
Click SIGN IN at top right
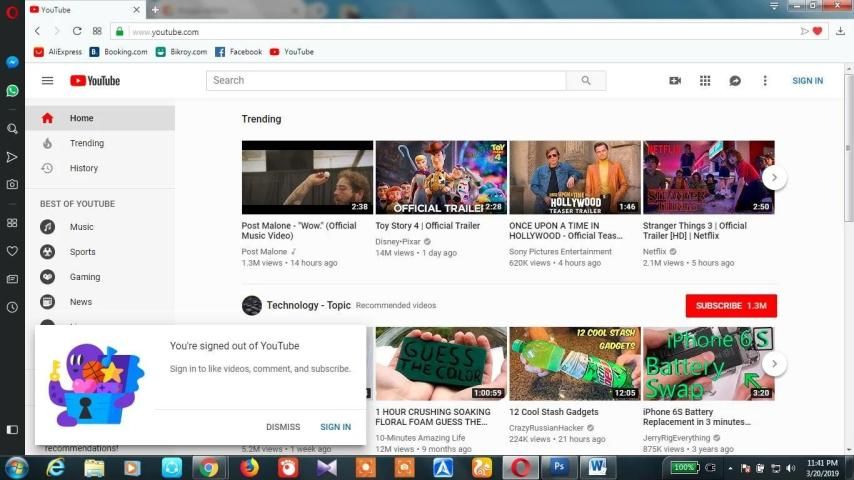coord(807,81)
